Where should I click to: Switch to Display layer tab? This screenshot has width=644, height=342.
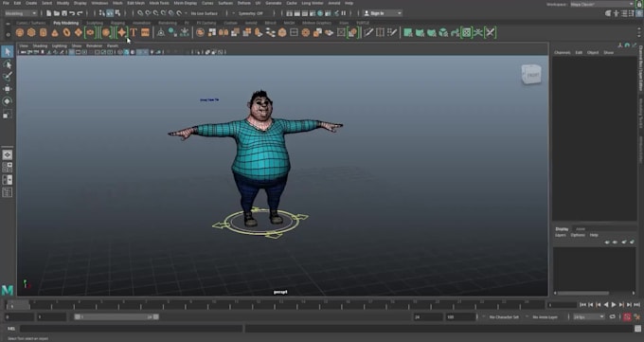click(x=562, y=229)
